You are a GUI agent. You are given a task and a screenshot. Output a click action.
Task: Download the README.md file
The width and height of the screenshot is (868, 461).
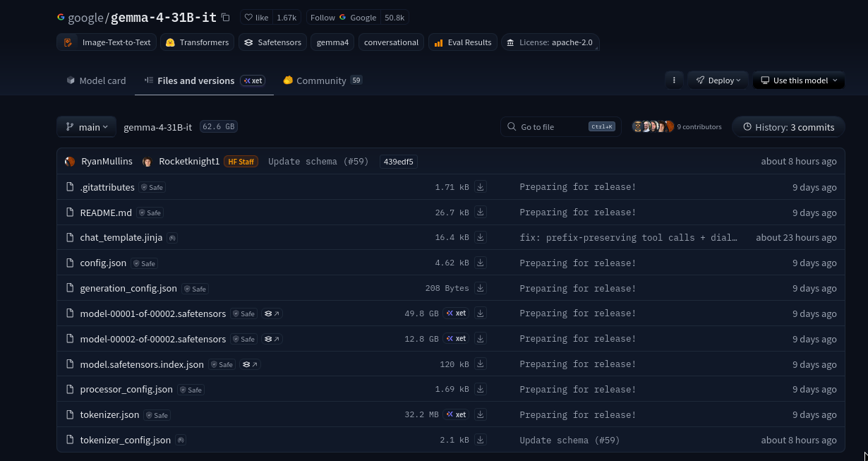pos(481,212)
